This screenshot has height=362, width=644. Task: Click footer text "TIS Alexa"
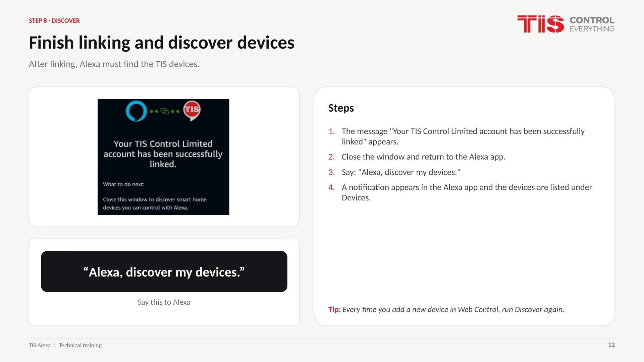[40, 345]
